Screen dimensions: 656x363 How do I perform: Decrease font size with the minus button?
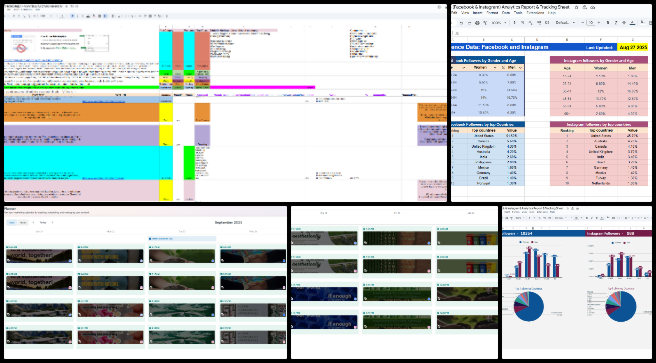582,23
